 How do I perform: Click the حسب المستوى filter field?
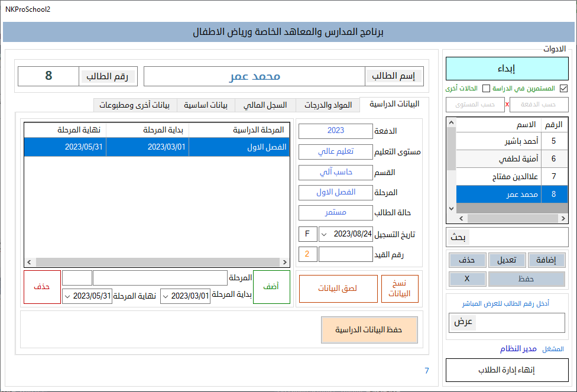[x=475, y=105]
